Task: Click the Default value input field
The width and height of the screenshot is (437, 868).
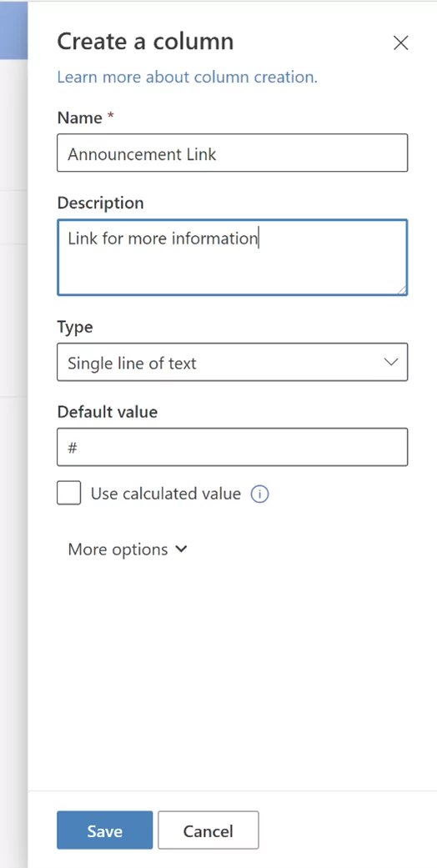Action: 232,447
